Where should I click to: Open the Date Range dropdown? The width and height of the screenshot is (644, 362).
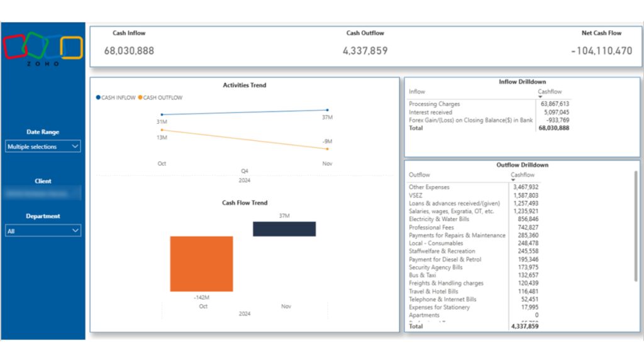click(x=43, y=146)
